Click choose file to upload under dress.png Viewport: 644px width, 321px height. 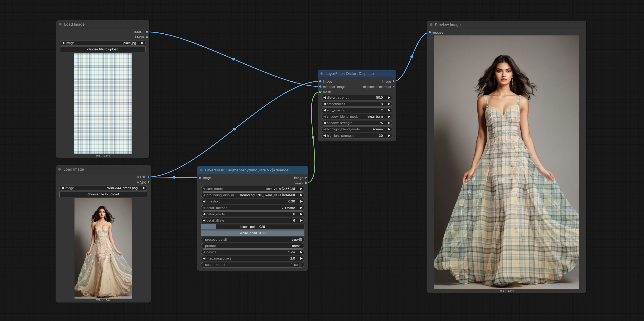(x=103, y=194)
